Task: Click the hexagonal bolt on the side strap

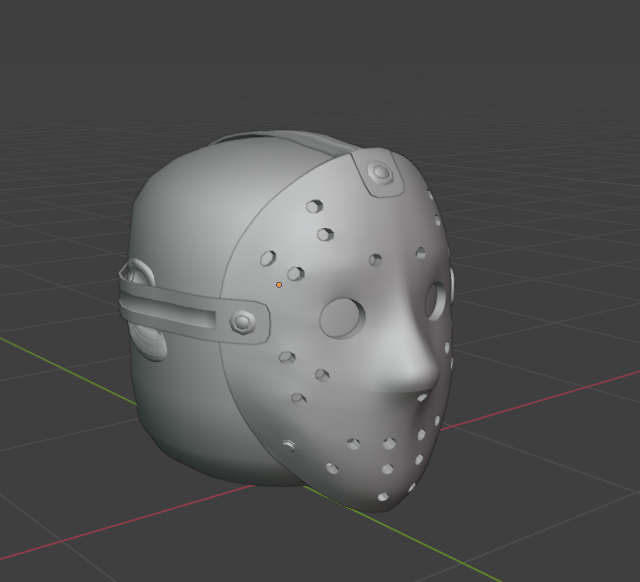Action: coord(243,323)
